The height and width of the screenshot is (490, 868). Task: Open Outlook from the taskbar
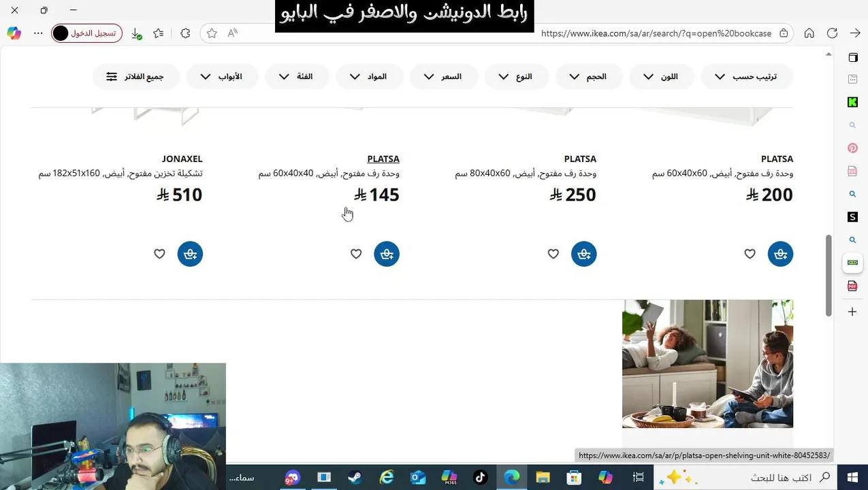pyautogui.click(x=417, y=477)
